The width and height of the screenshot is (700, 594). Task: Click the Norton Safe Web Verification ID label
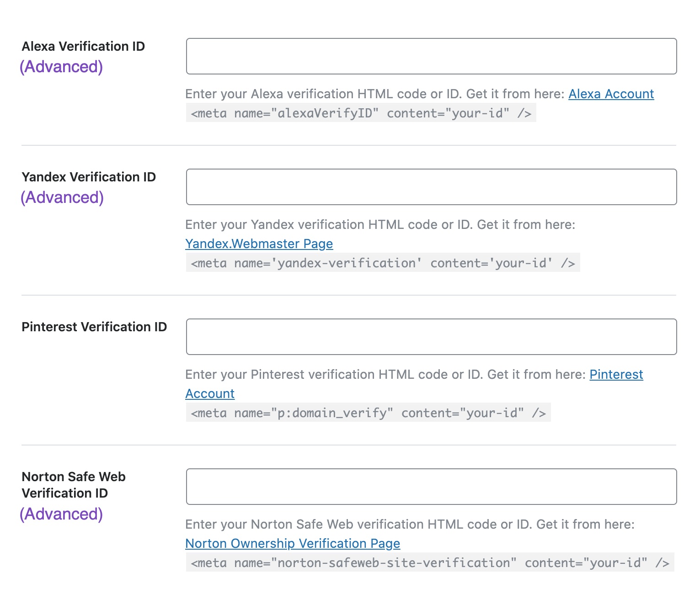(73, 485)
